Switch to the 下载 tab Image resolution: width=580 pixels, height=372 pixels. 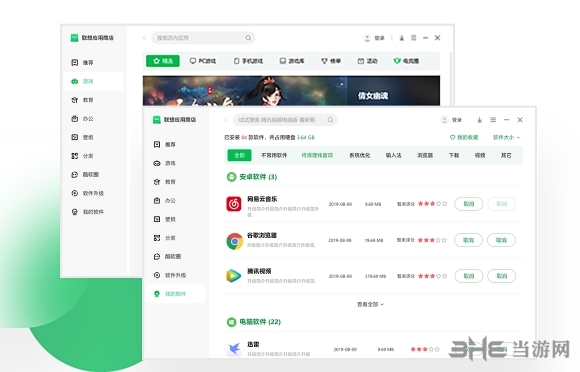pyautogui.click(x=453, y=155)
